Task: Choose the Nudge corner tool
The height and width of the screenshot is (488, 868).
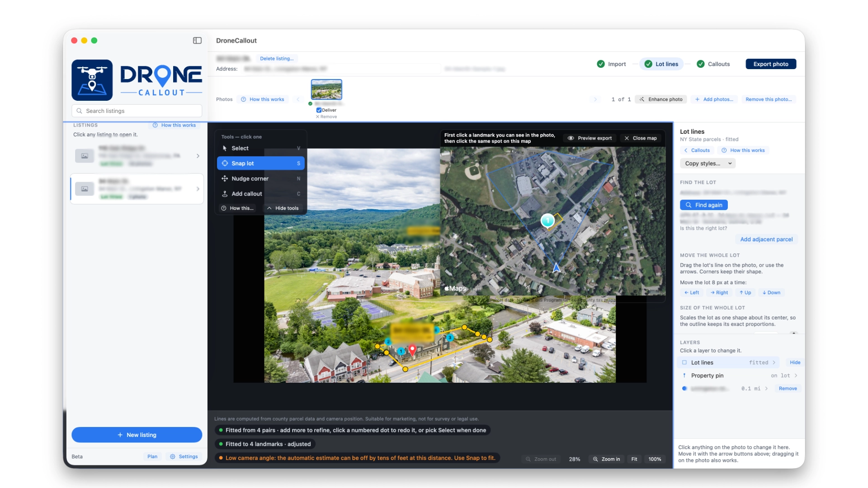Action: pyautogui.click(x=261, y=178)
